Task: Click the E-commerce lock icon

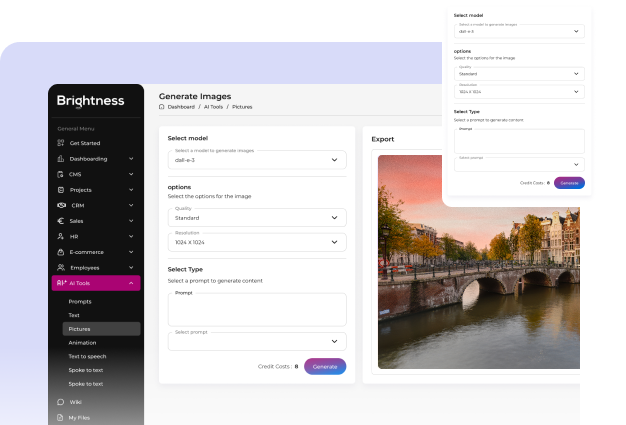Action: (61, 252)
